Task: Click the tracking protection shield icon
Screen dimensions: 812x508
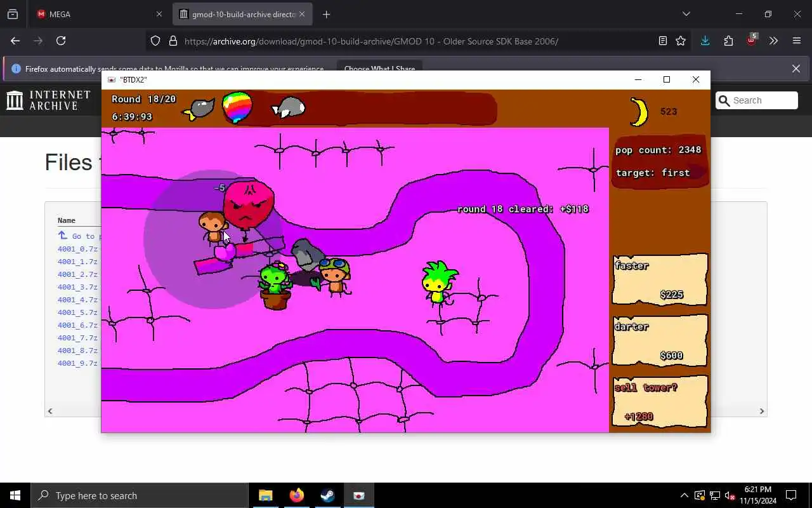Action: (x=155, y=41)
